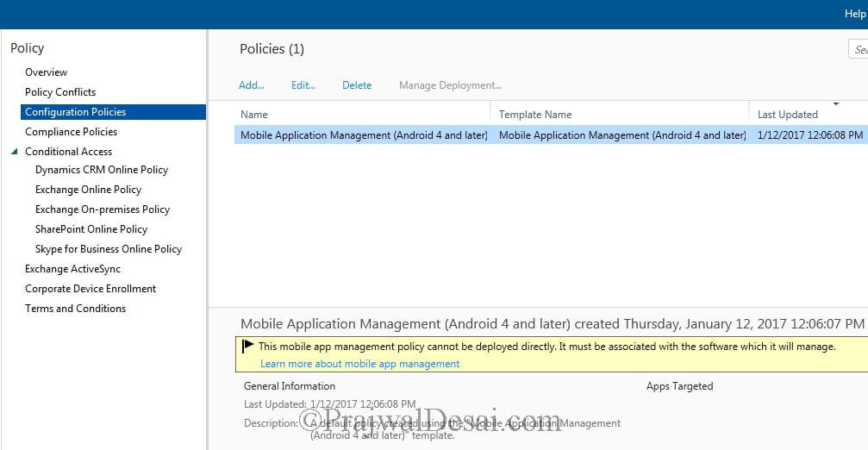The height and width of the screenshot is (450, 868).
Task: Select Exchange ActiveSync in sidebar
Action: coord(72,269)
